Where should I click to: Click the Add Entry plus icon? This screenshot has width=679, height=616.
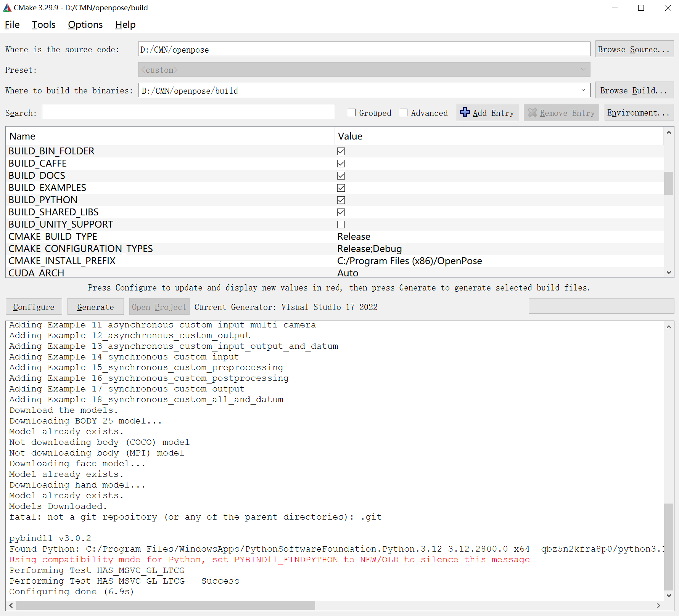point(465,112)
